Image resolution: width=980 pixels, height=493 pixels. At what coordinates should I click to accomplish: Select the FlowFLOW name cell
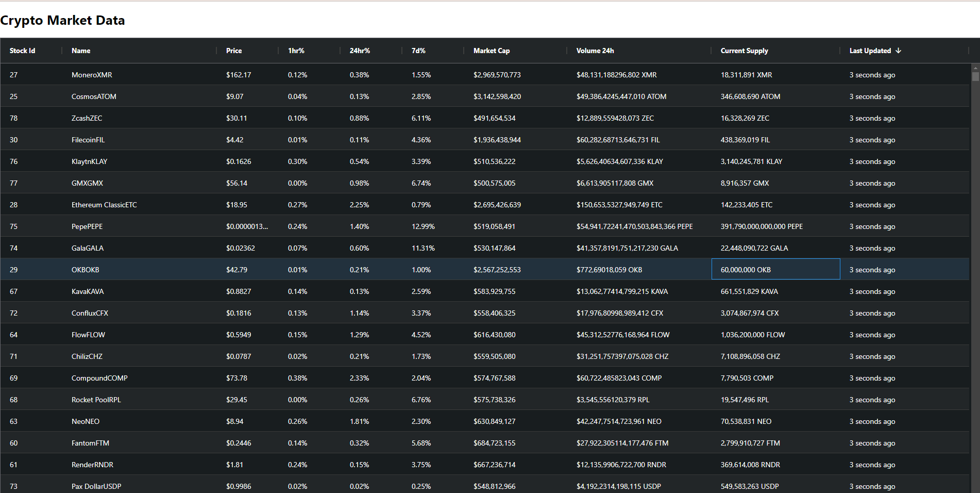click(x=140, y=335)
